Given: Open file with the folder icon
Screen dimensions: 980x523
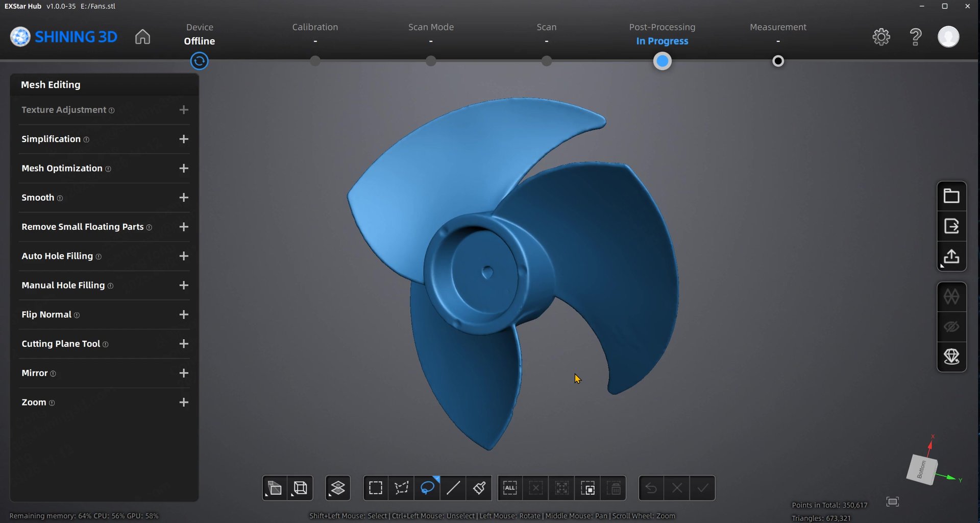Looking at the screenshot, I should pos(951,196).
